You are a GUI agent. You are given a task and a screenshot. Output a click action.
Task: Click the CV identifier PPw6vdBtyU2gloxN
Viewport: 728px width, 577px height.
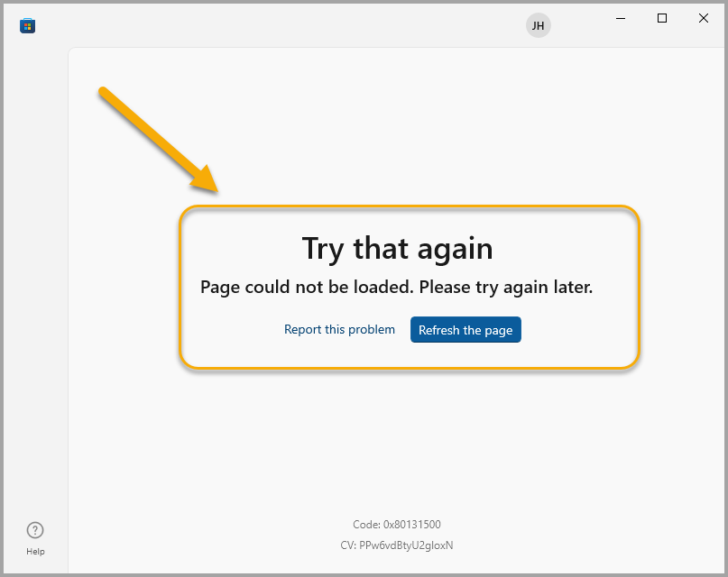tap(406, 545)
